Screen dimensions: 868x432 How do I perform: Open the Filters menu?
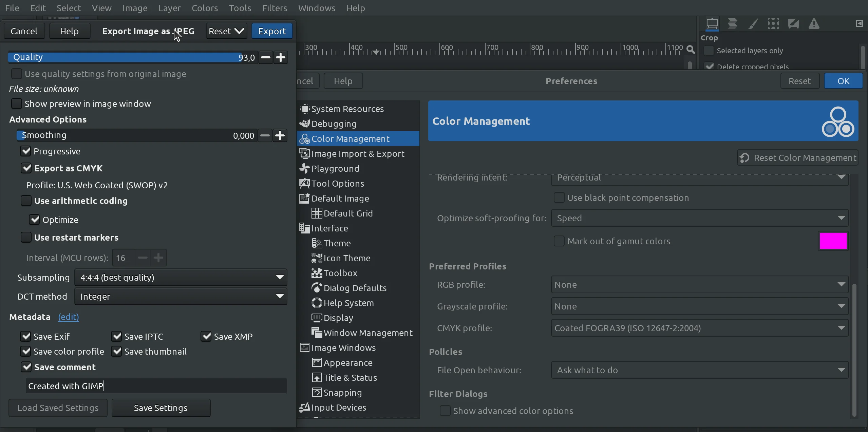[x=275, y=8]
